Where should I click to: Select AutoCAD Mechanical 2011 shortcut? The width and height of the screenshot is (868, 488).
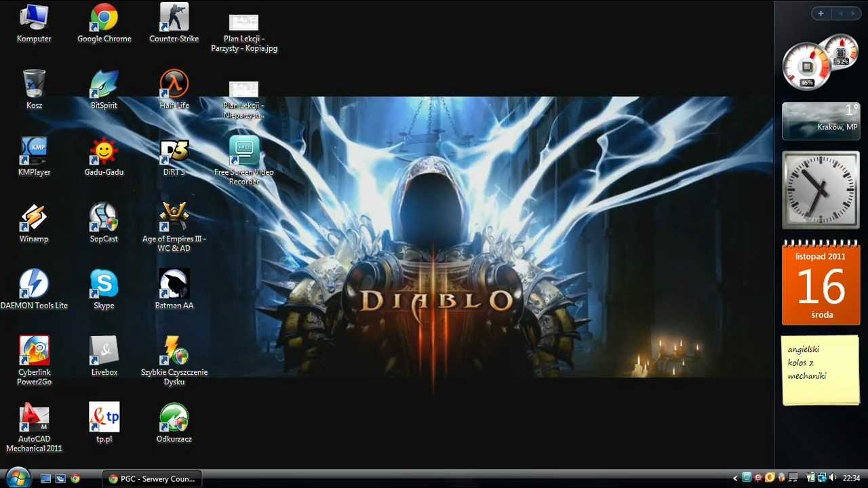click(x=34, y=427)
